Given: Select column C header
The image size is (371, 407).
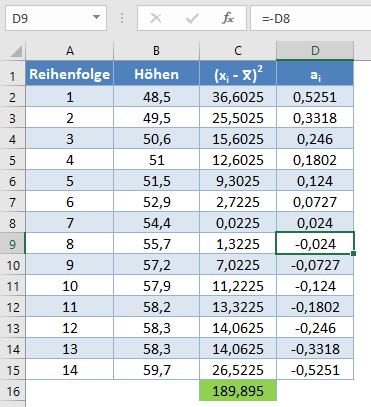Looking at the screenshot, I should pos(238,51).
